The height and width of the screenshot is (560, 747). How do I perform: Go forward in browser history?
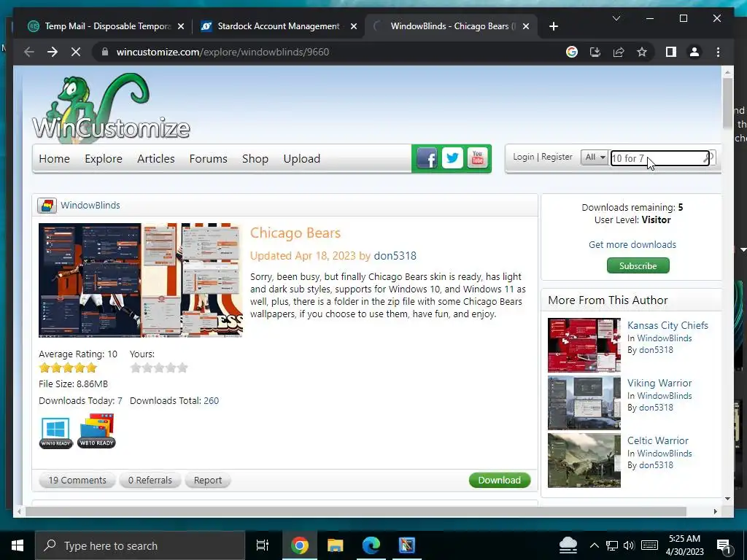[x=53, y=52]
